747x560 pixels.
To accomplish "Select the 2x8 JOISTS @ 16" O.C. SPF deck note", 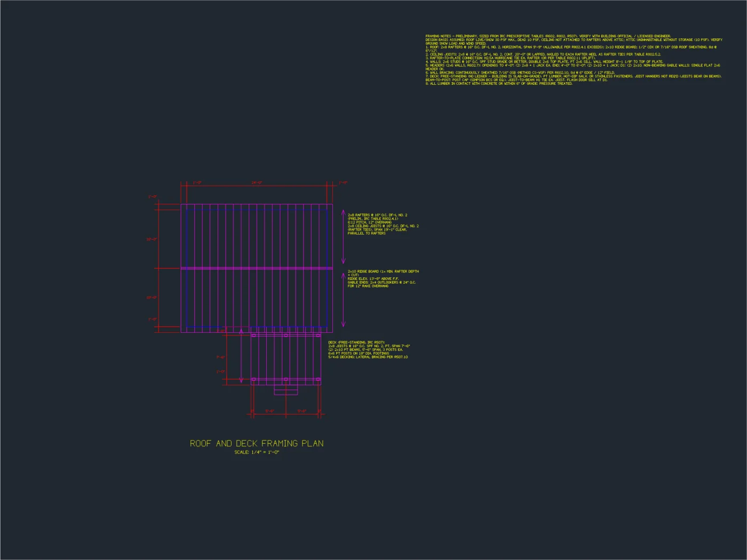I will [369, 346].
